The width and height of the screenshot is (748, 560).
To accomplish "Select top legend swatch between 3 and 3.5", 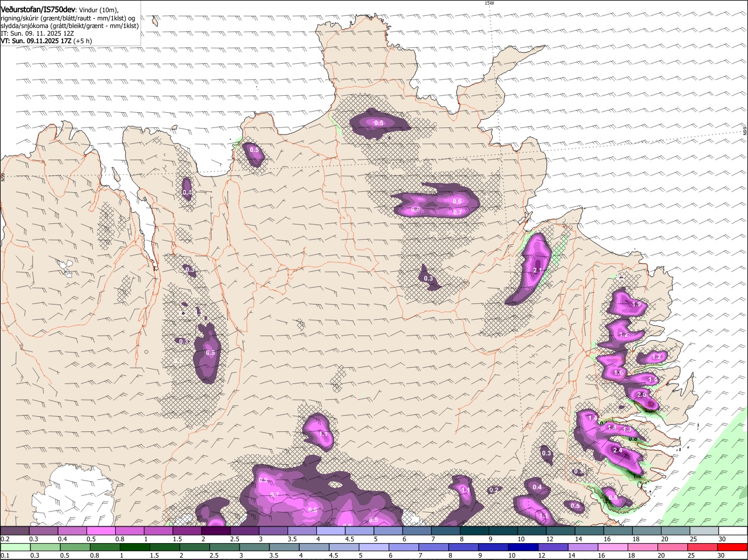I will coord(273,531).
